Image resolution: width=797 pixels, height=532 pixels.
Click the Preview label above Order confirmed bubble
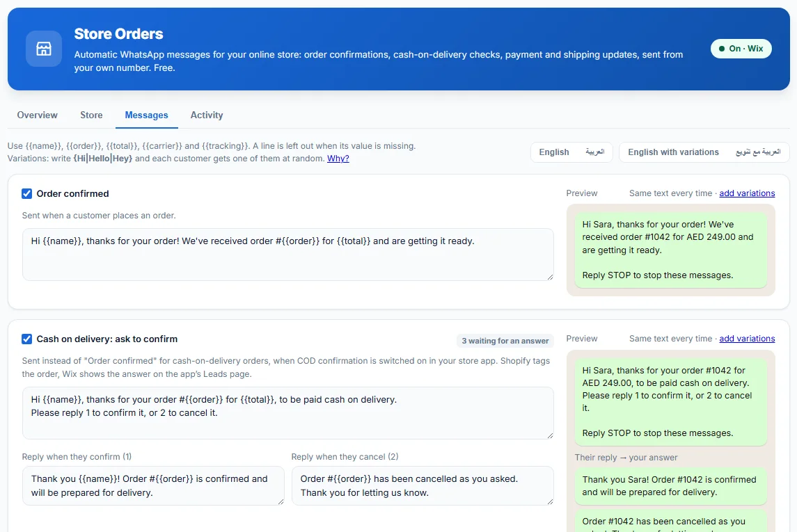pyautogui.click(x=582, y=193)
